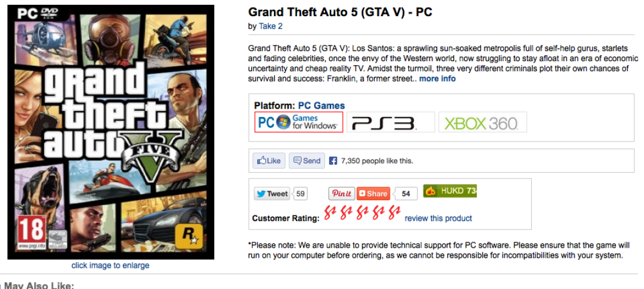Click the GTA V cover art image
This screenshot has height=289, width=644.
[x=110, y=132]
